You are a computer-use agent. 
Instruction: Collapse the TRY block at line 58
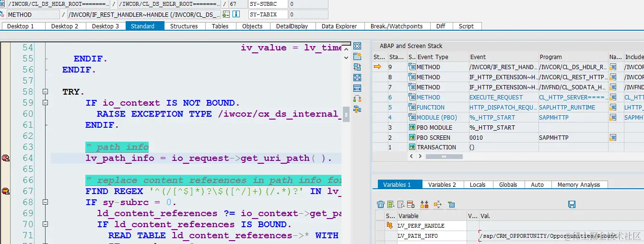pos(46,92)
